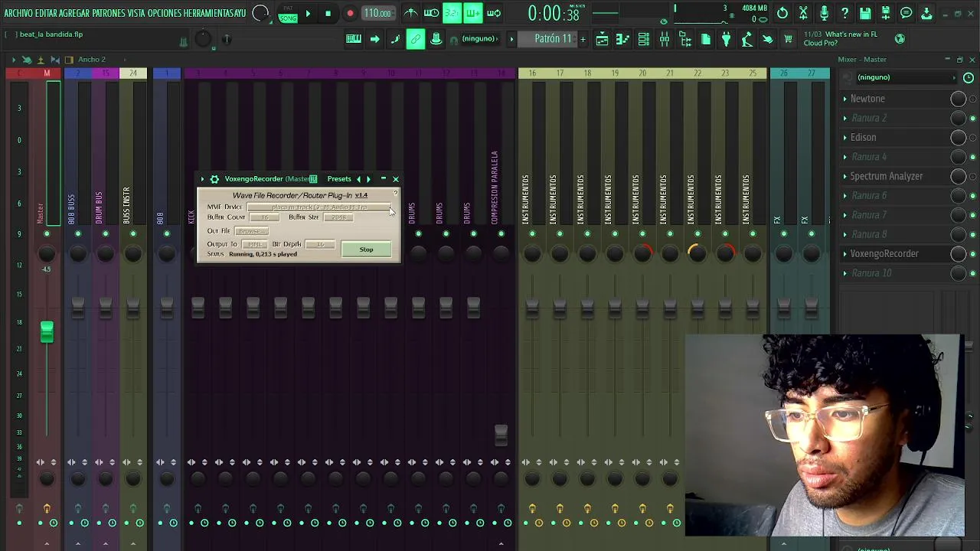Click the red Record button
Viewport: 980px width, 551px height.
point(350,14)
